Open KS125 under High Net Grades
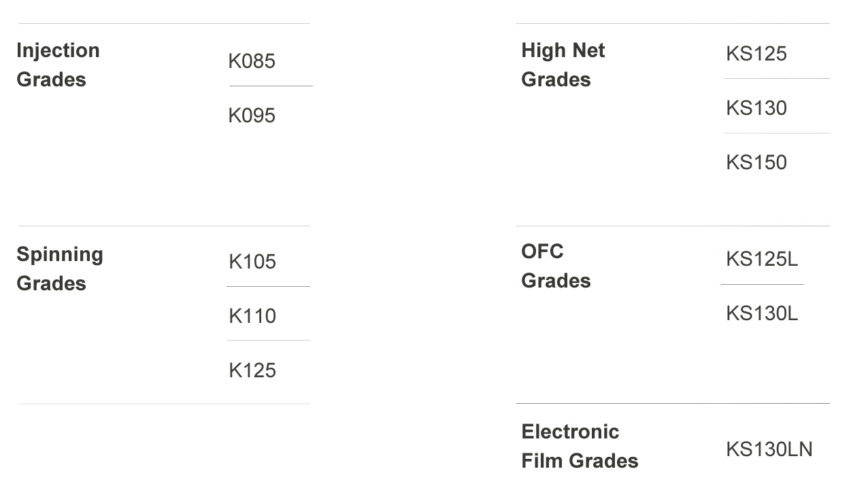This screenshot has height=501, width=868. point(756,54)
